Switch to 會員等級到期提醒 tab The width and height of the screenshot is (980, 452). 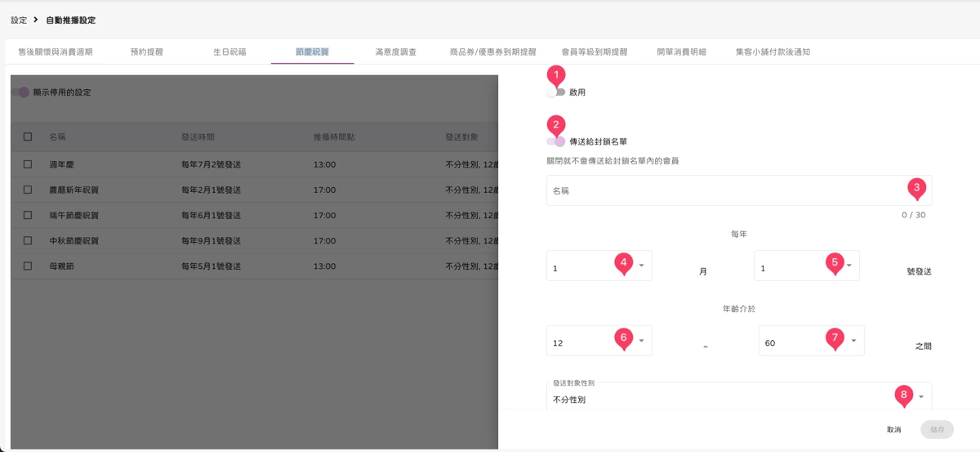pos(595,51)
